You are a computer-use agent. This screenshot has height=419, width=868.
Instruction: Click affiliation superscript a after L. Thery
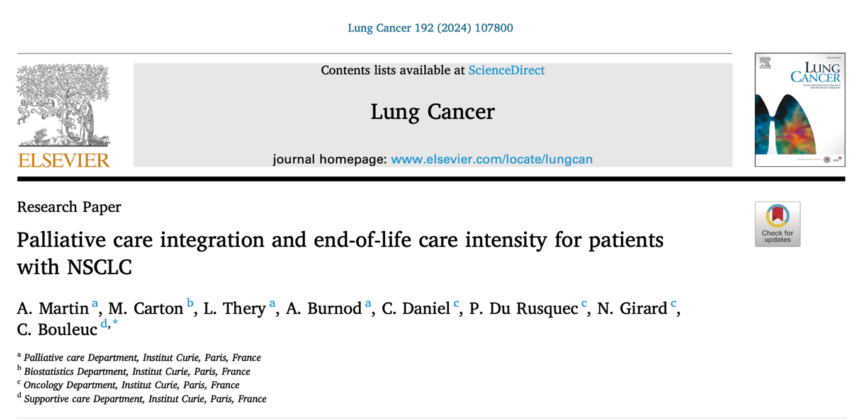[273, 304]
